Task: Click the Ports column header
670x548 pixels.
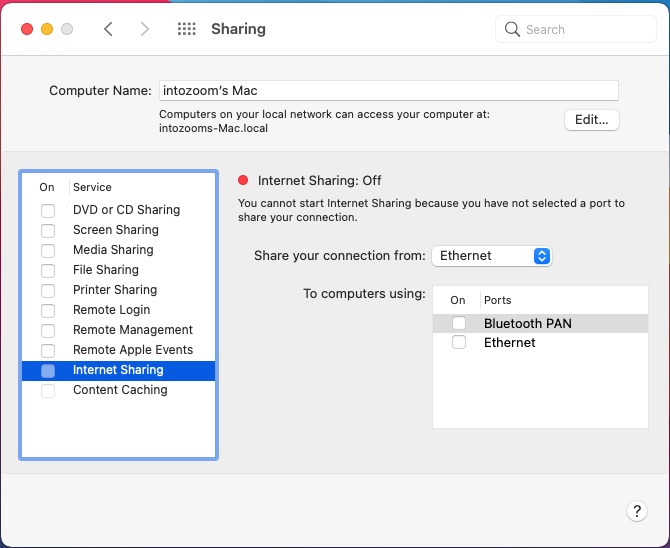Action: tap(497, 300)
